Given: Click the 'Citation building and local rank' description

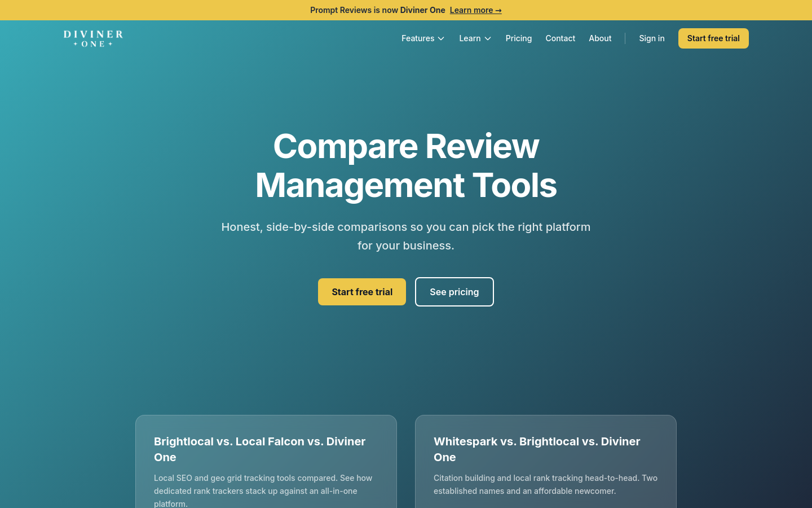Looking at the screenshot, I should tap(545, 484).
